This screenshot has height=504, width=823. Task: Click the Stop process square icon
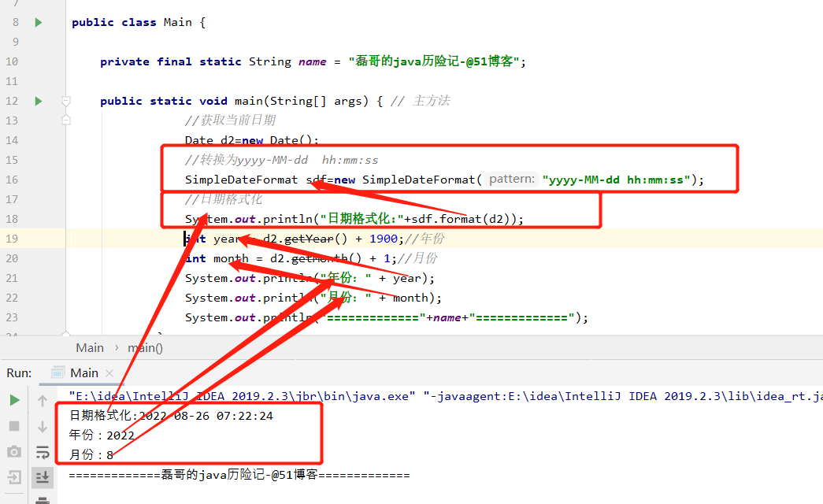coord(13,427)
